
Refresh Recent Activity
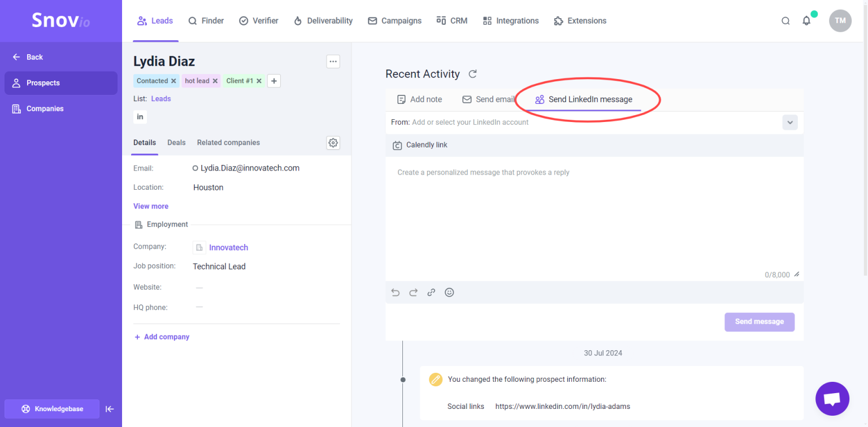473,74
